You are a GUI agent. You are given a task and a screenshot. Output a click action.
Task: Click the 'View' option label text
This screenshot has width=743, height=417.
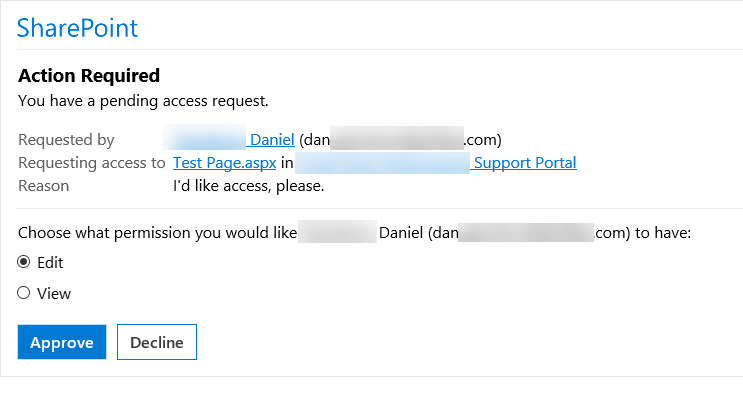click(53, 294)
